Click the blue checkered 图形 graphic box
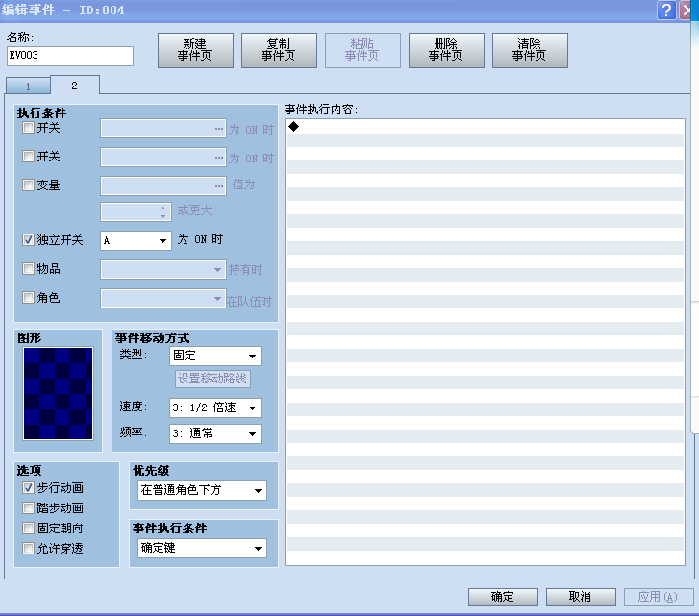 point(59,394)
